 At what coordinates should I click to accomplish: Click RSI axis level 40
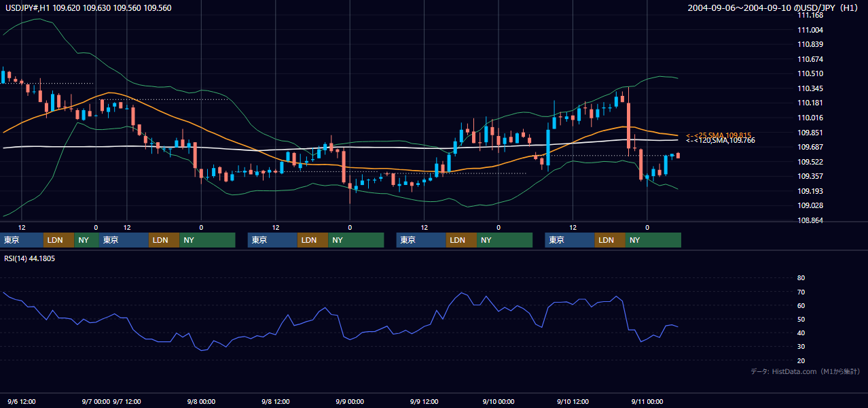(801, 333)
